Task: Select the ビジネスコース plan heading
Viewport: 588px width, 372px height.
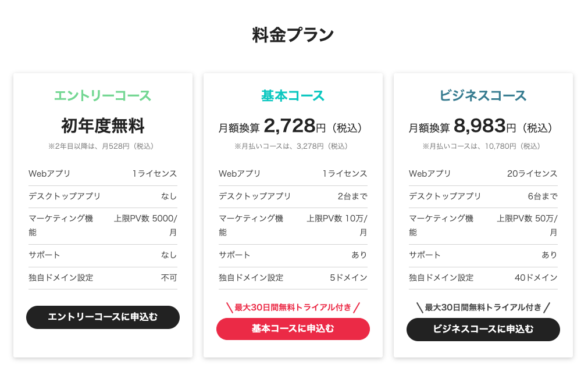Action: tap(483, 95)
